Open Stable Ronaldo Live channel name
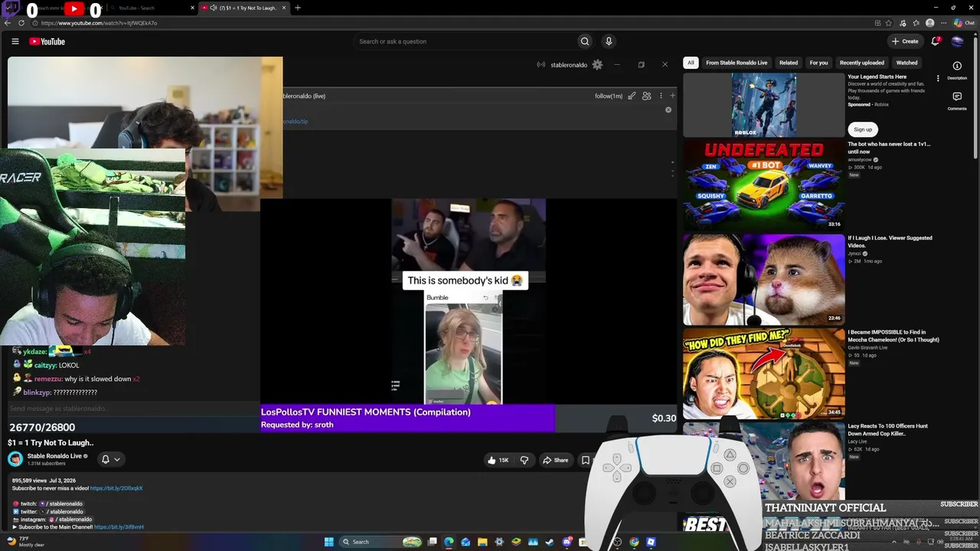Screen dimensions: 980x551 54,456
